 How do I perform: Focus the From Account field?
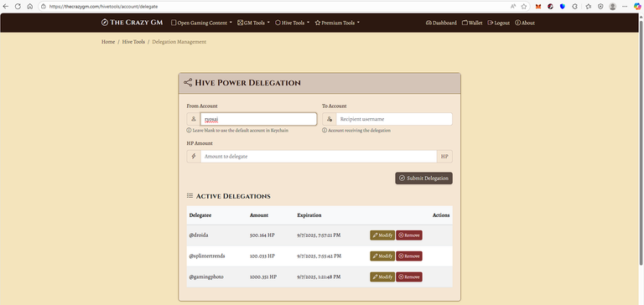[258, 119]
